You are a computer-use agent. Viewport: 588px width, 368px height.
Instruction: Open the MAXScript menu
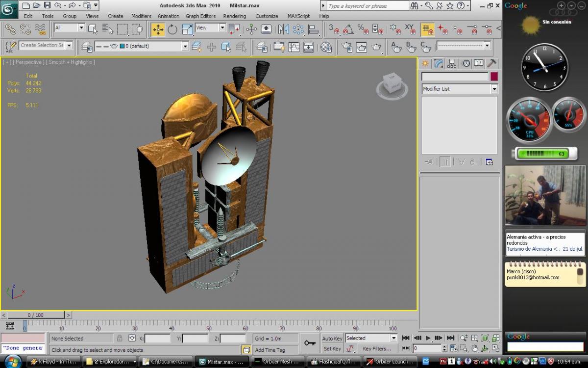(298, 16)
